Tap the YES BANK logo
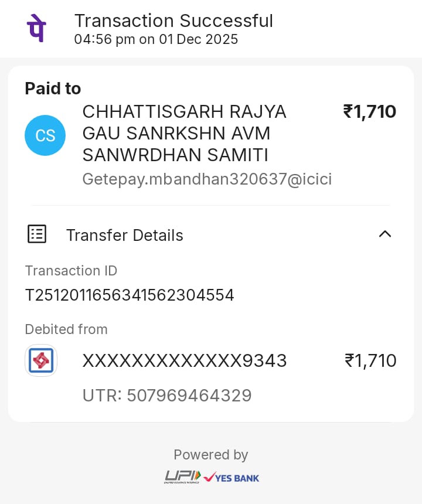Screen dimensions: 422x504 tap(231, 477)
